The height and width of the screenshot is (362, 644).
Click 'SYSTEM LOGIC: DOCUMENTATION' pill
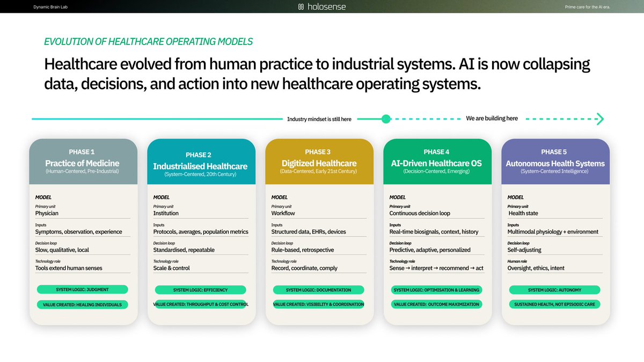(x=319, y=290)
